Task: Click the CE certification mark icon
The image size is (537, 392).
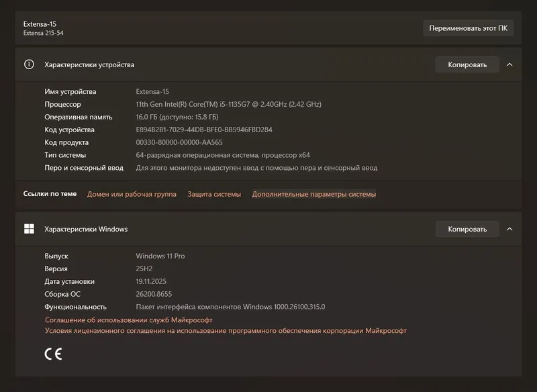Action: [54, 354]
